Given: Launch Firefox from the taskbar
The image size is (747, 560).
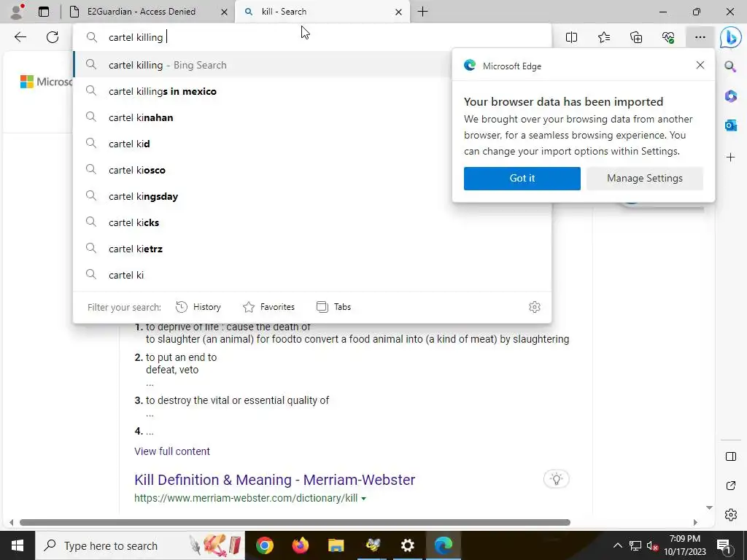Looking at the screenshot, I should 300,545.
